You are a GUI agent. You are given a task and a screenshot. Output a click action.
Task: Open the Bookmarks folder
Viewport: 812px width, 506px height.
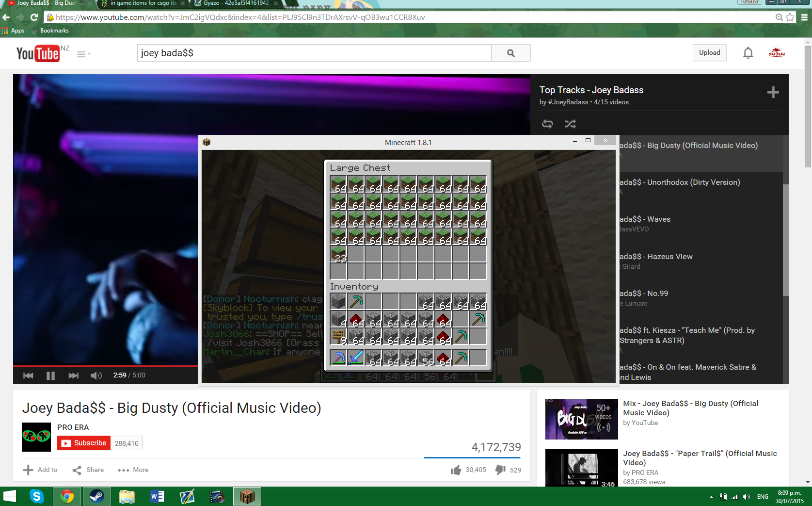50,31
